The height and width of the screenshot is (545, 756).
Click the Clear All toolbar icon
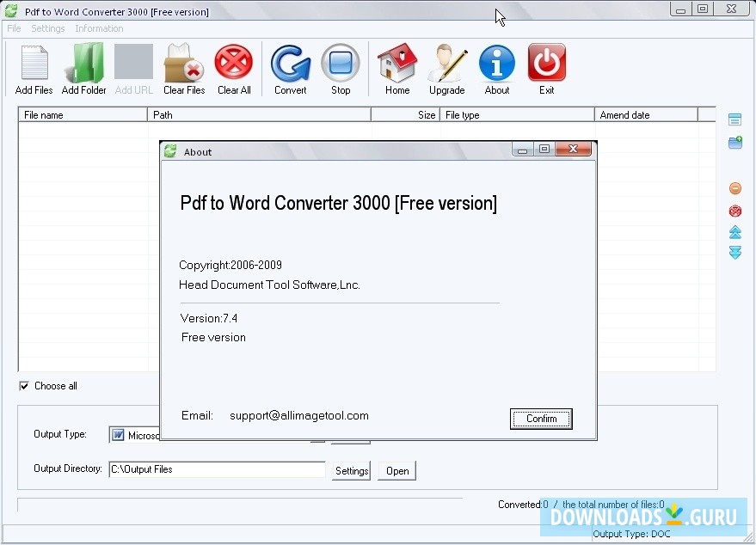234,69
